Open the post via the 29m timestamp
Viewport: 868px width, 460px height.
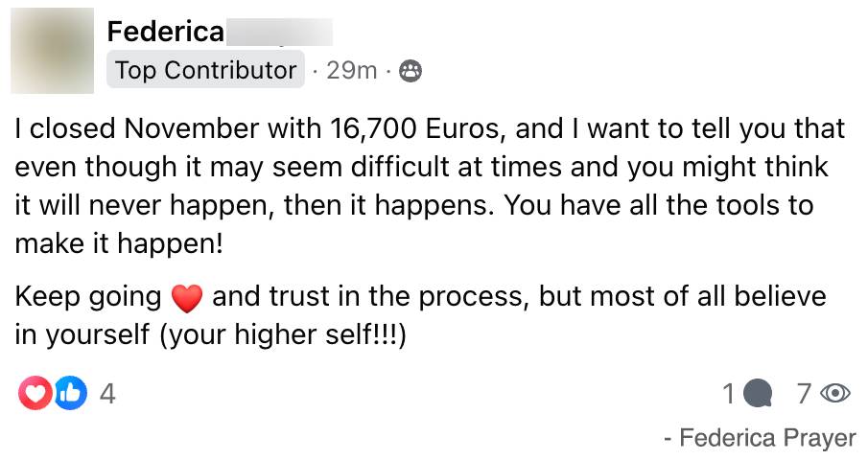pyautogui.click(x=352, y=70)
